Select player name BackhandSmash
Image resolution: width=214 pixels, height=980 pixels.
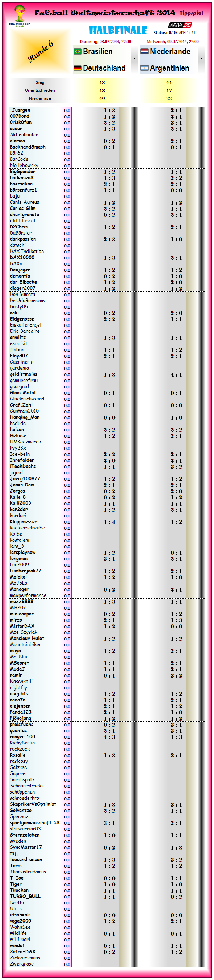pyautogui.click(x=28, y=147)
